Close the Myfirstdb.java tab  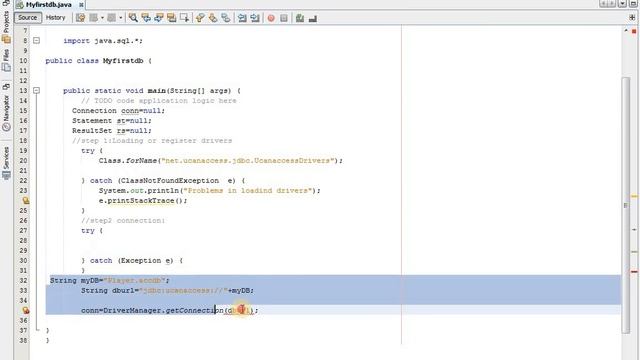coord(81,4)
